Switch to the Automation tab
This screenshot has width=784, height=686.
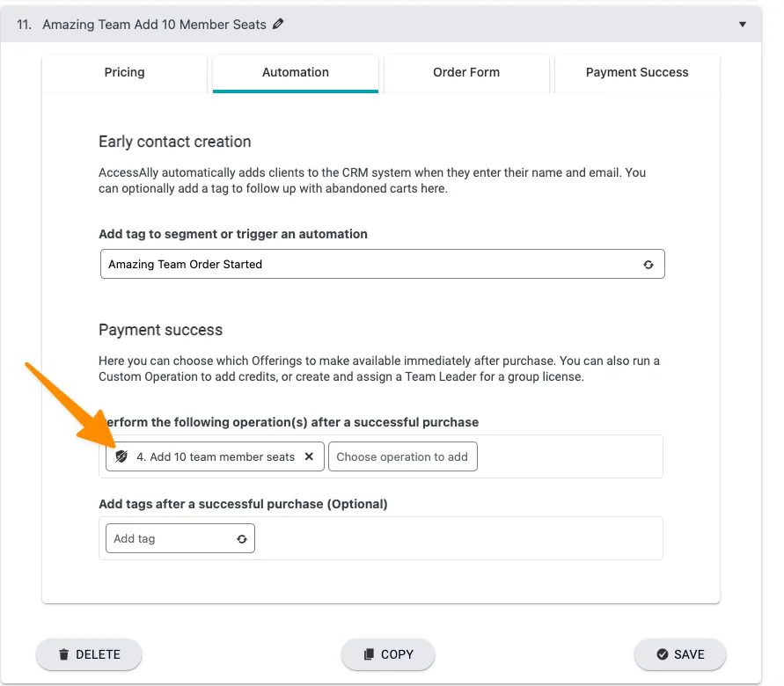[295, 72]
